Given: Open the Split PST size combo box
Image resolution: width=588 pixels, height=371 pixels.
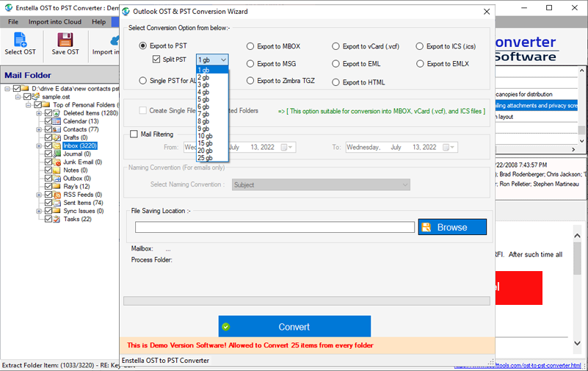Looking at the screenshot, I should pos(212,60).
